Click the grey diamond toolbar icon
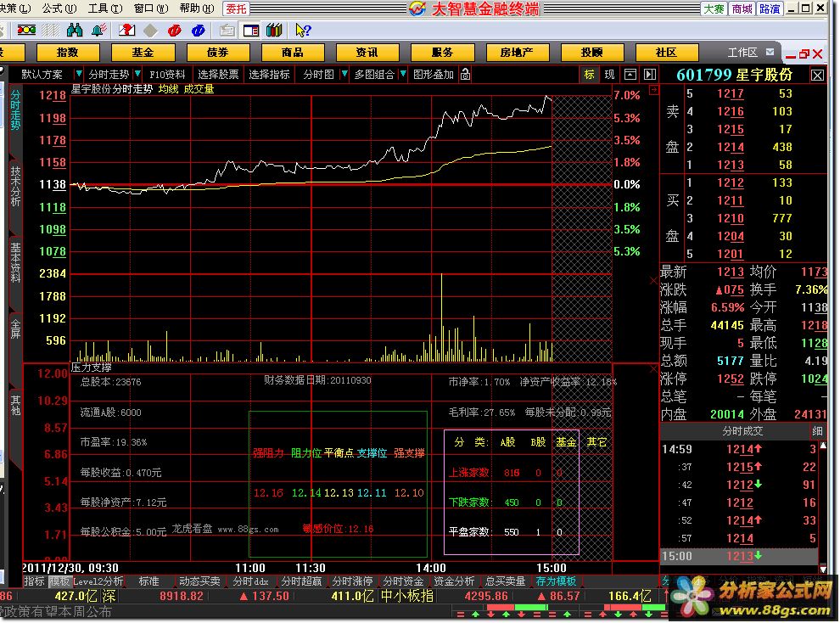This screenshot has height=623, width=840. pyautogui.click(x=150, y=31)
